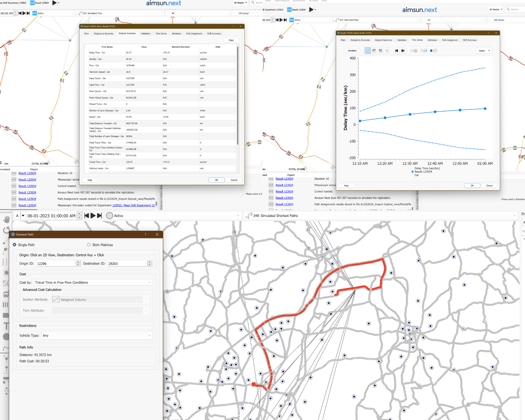525x420 pixels.
Task: Select the Skim Matrices option
Action: pyautogui.click(x=89, y=245)
